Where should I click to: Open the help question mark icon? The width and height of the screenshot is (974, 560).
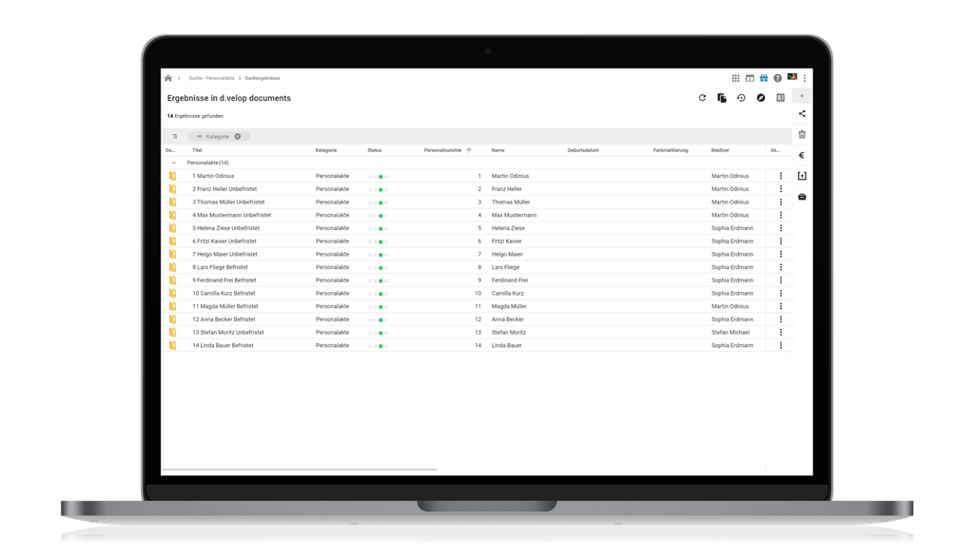[777, 78]
